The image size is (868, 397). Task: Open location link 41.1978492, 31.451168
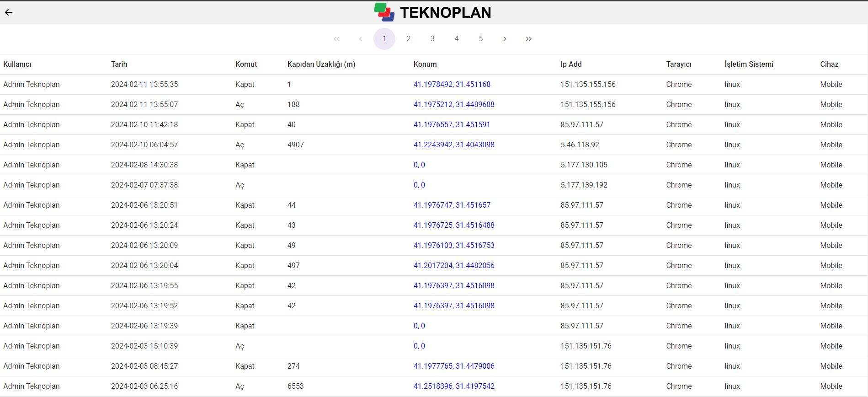point(452,85)
